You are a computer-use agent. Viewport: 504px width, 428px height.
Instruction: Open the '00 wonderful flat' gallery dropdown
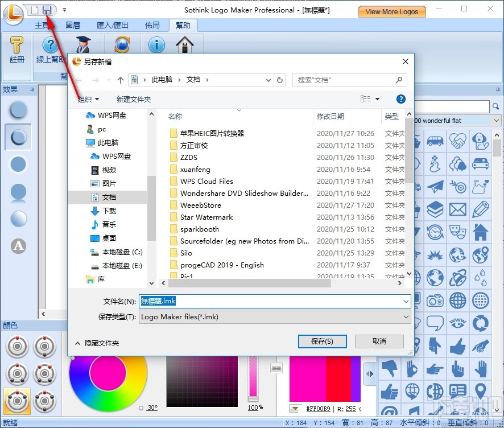(497, 120)
